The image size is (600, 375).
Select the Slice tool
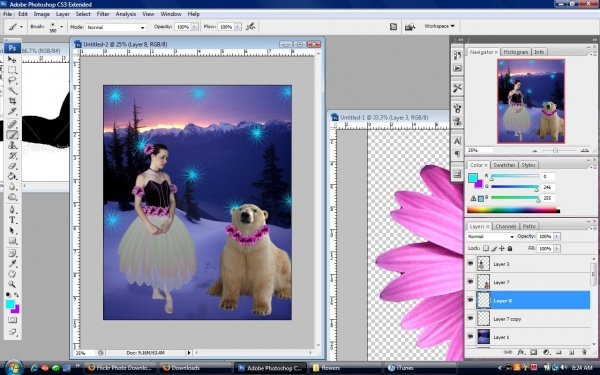(x=12, y=111)
